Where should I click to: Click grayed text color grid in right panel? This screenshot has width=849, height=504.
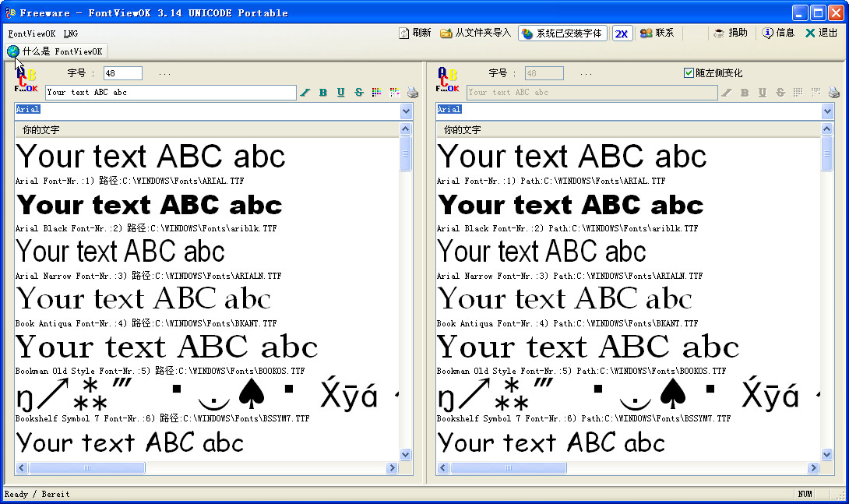798,93
